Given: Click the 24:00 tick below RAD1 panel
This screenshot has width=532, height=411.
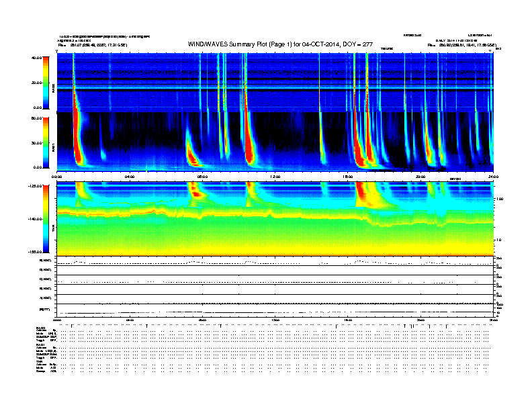Looking at the screenshot, I should 493,177.
